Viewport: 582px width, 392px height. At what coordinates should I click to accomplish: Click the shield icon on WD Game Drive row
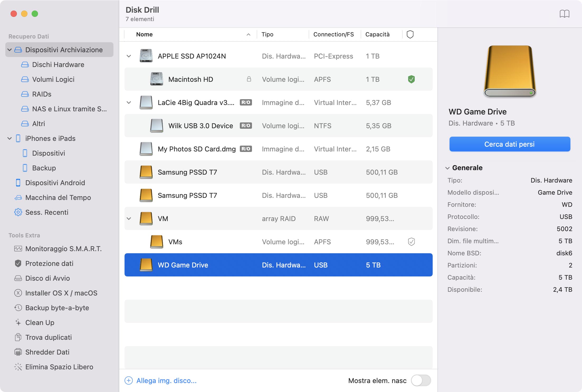(410, 264)
